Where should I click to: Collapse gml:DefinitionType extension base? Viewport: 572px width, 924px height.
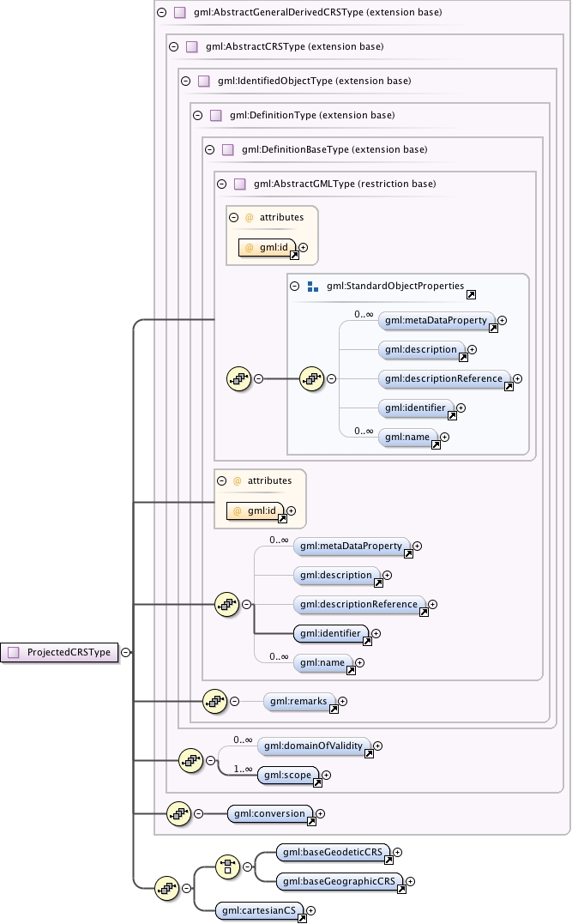(198, 115)
